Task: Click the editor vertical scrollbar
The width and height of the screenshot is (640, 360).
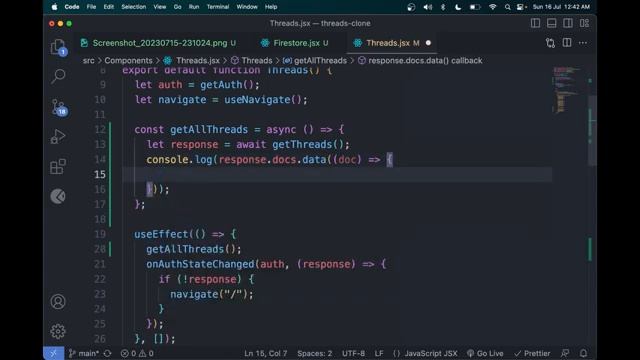Action: click(x=592, y=131)
